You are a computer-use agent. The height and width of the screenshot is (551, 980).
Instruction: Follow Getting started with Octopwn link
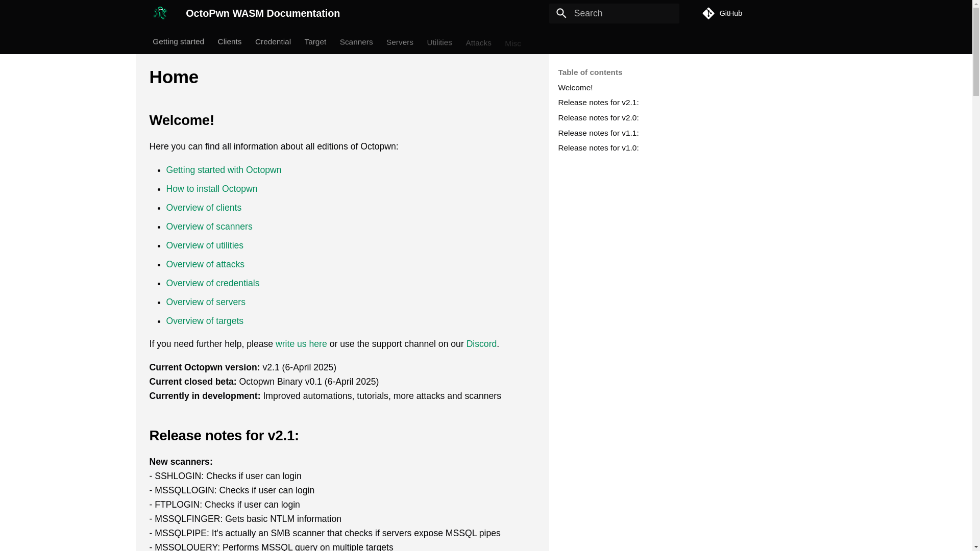click(x=224, y=170)
